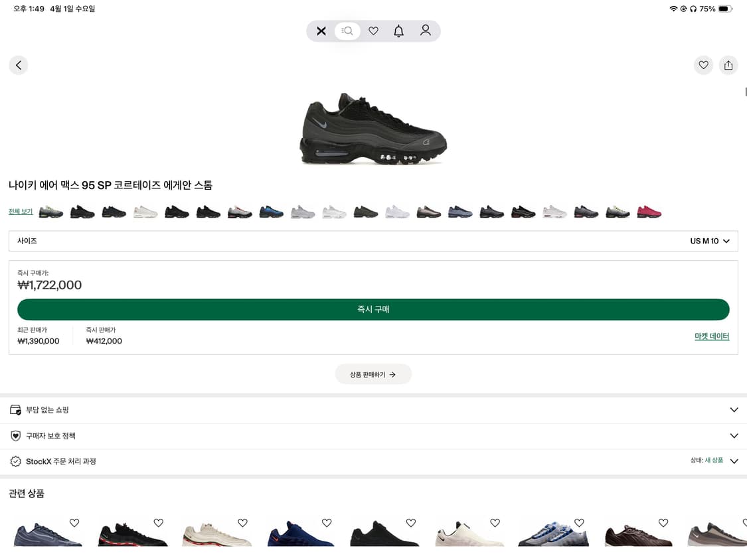Viewport: 747px width, 560px height.
Task: Favorite the last related brown-gray shoe
Action: pyautogui.click(x=742, y=523)
